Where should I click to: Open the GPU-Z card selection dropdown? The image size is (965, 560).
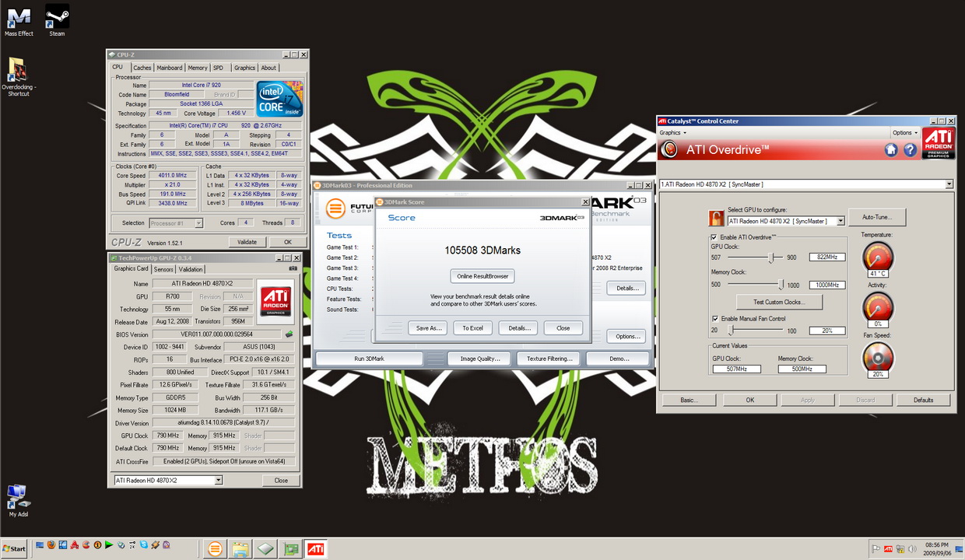(x=168, y=480)
